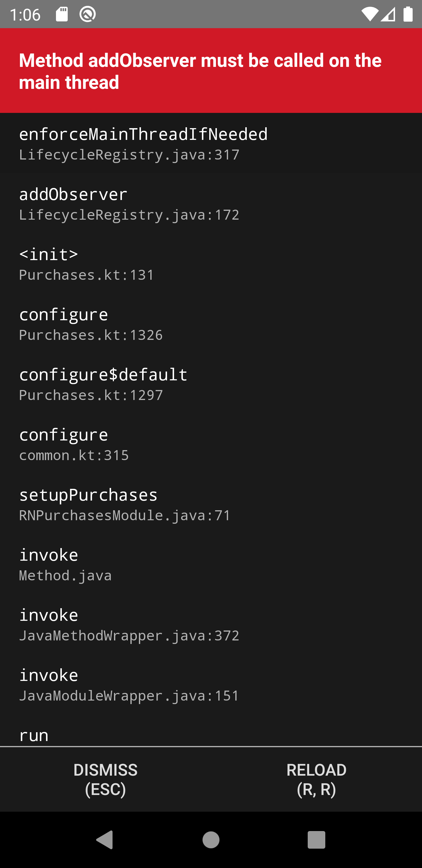The image size is (422, 868).
Task: Tap the clock in the status bar
Action: [25, 14]
